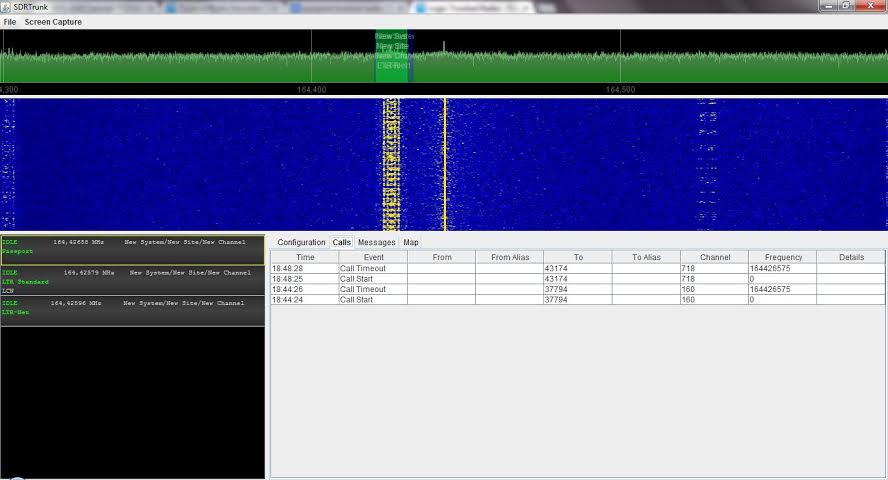
Task: Select the 18:48:28 time cell
Action: click(305, 268)
